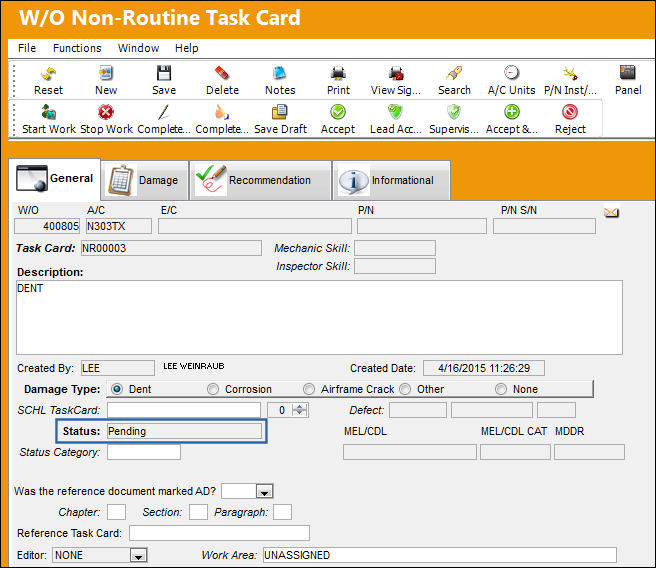Open the Notes icon
This screenshot has width=656, height=568.
(x=279, y=73)
